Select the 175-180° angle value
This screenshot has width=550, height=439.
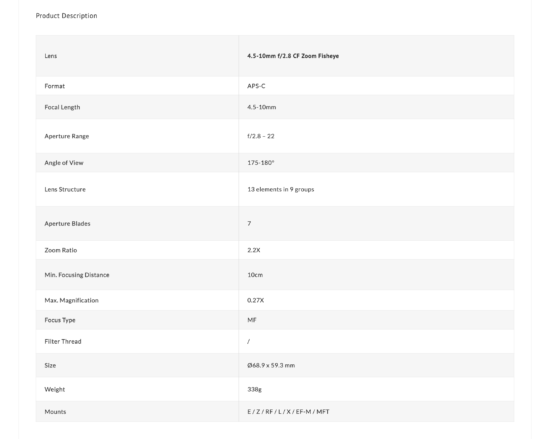(x=261, y=163)
